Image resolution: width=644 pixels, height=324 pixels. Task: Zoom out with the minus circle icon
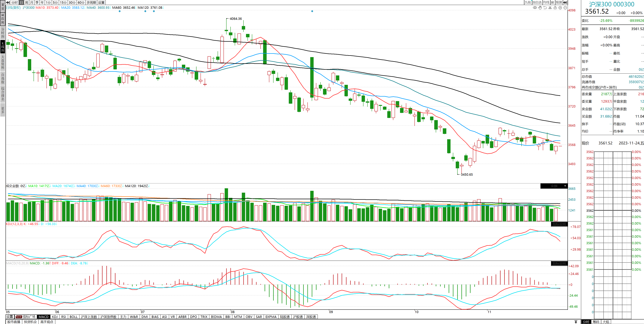tap(565, 8)
